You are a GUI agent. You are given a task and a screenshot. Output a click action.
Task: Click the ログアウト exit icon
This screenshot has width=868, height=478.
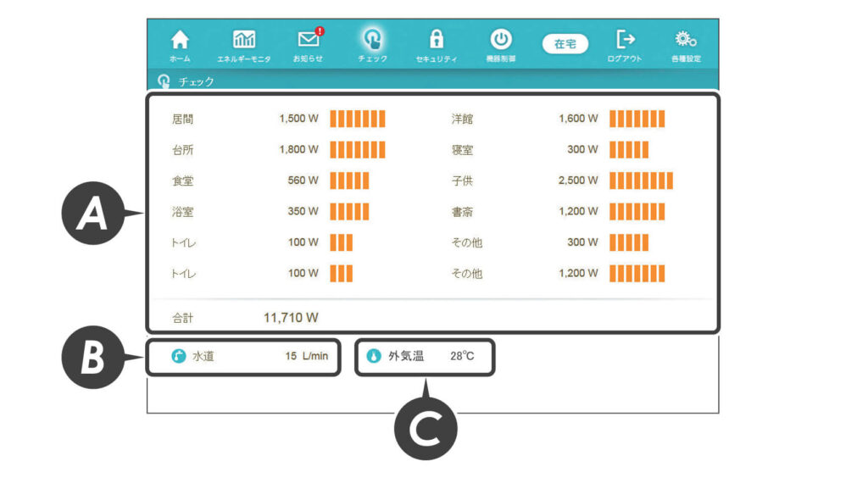[625, 39]
